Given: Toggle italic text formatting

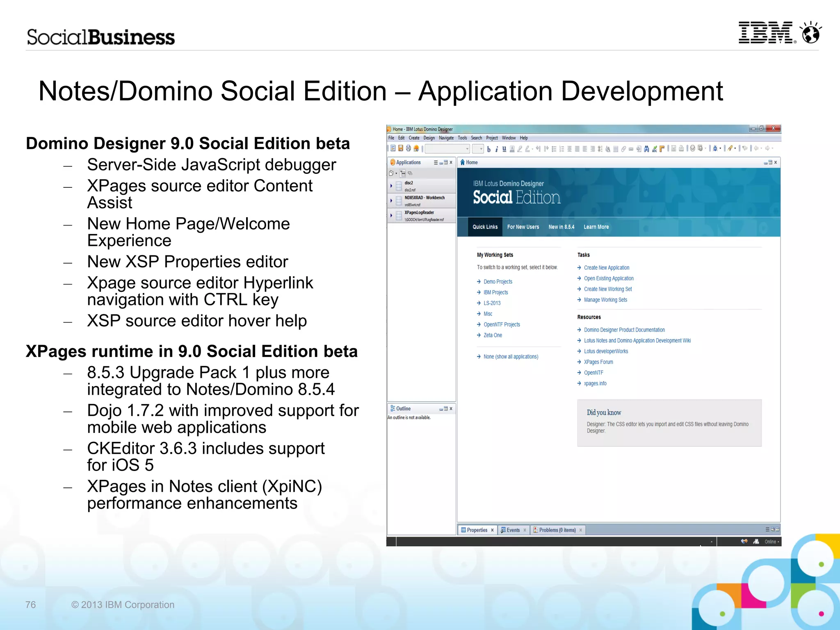Looking at the screenshot, I should [x=496, y=149].
